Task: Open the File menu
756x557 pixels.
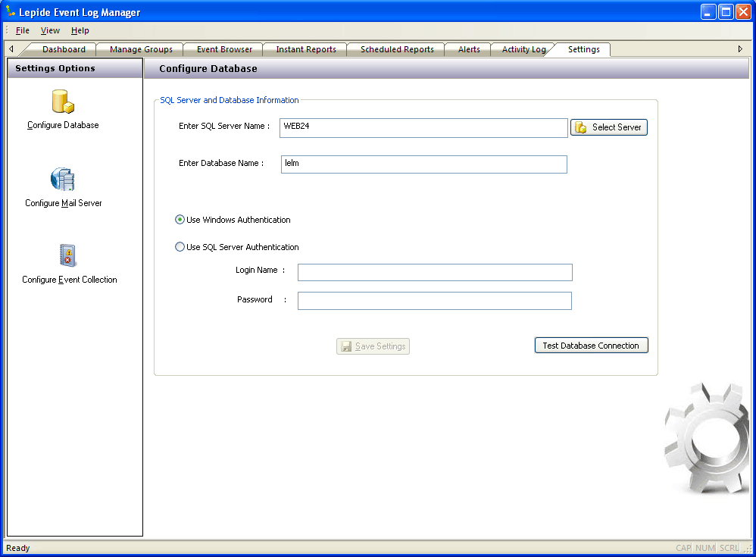Action: pos(22,30)
